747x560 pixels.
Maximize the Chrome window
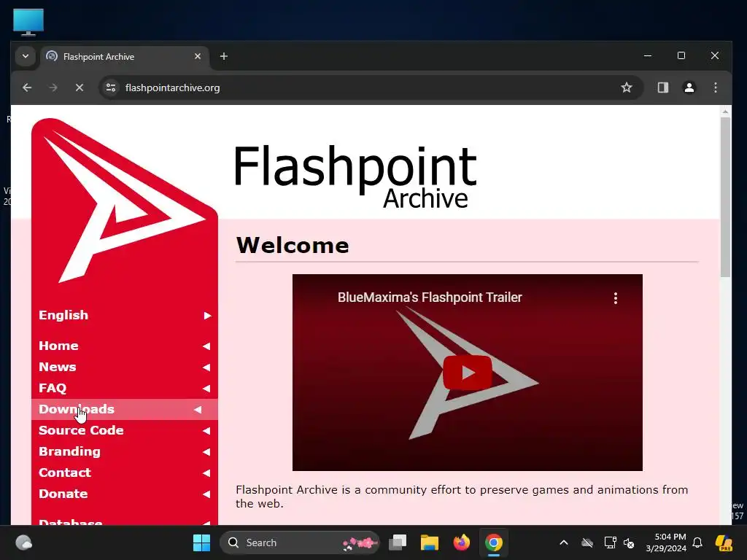pos(681,55)
